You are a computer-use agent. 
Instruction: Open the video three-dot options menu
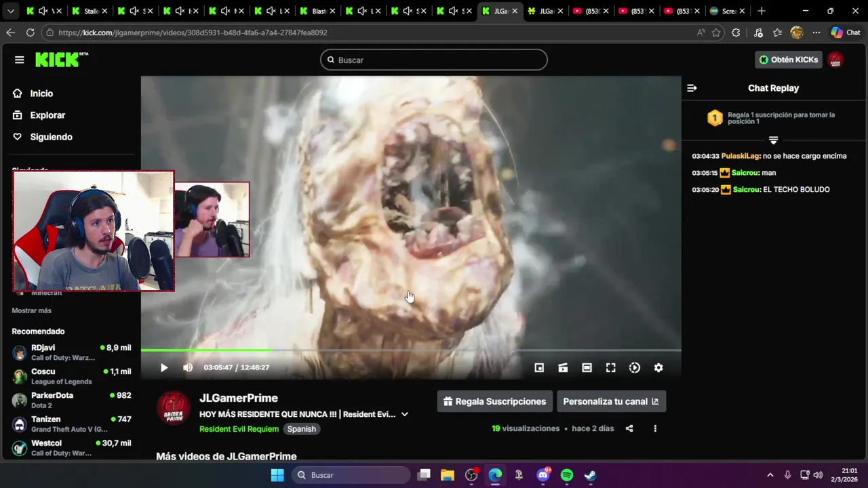[x=655, y=428]
